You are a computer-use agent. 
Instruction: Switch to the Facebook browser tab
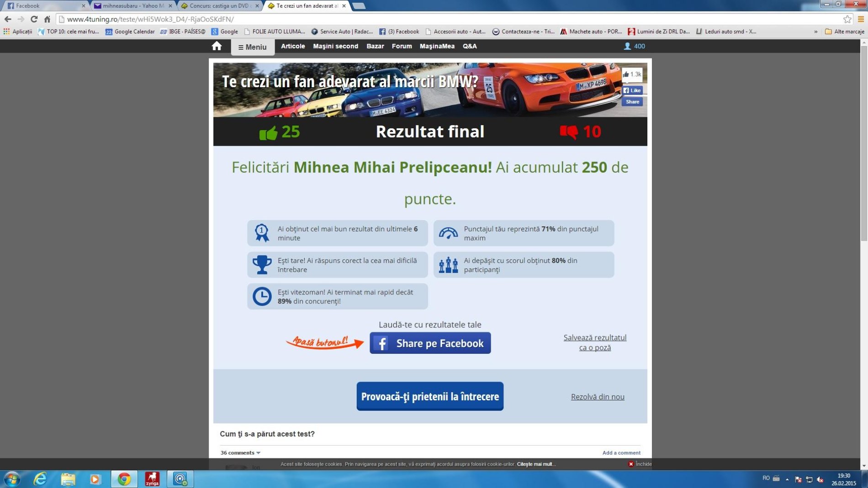click(x=45, y=6)
